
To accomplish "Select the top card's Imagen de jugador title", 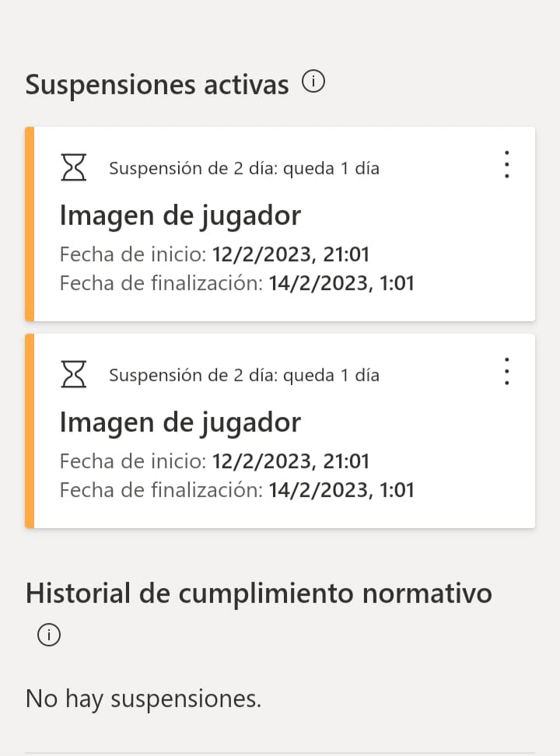I will click(x=180, y=215).
